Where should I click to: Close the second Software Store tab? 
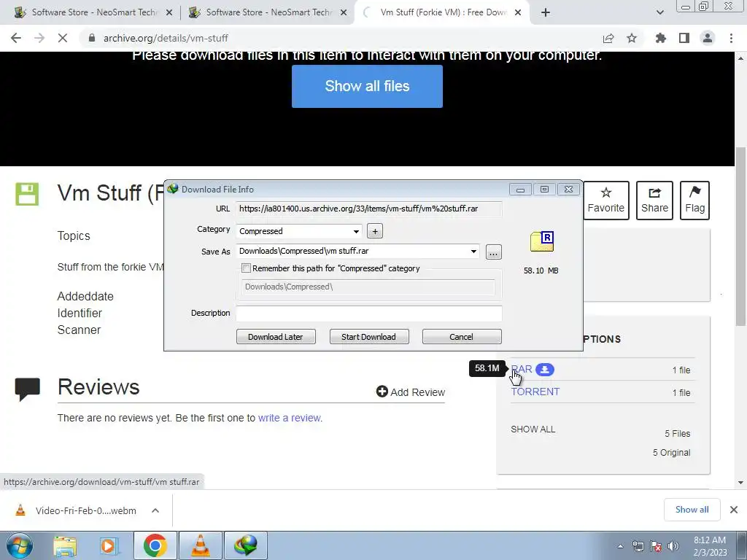point(344,13)
